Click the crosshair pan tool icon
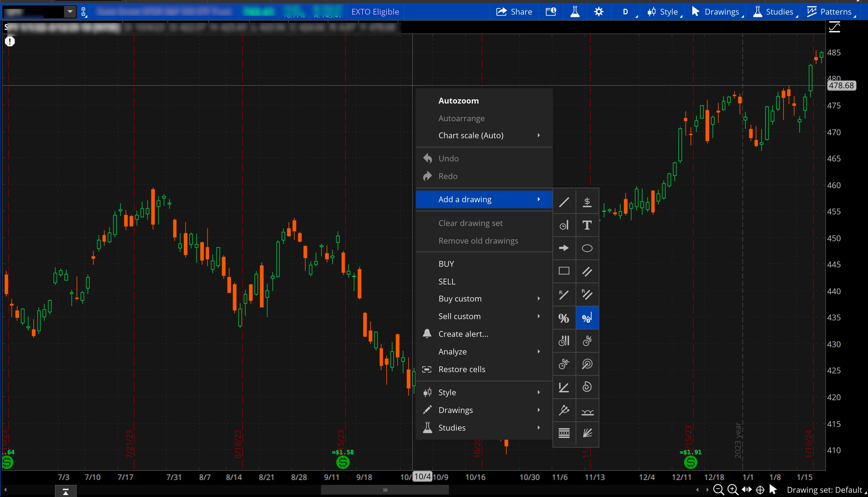 point(760,490)
